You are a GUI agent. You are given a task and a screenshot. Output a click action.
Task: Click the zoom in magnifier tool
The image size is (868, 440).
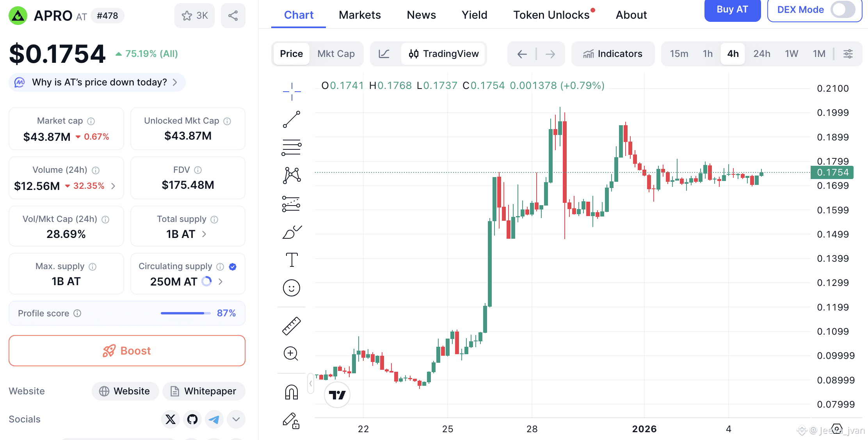coord(291,353)
